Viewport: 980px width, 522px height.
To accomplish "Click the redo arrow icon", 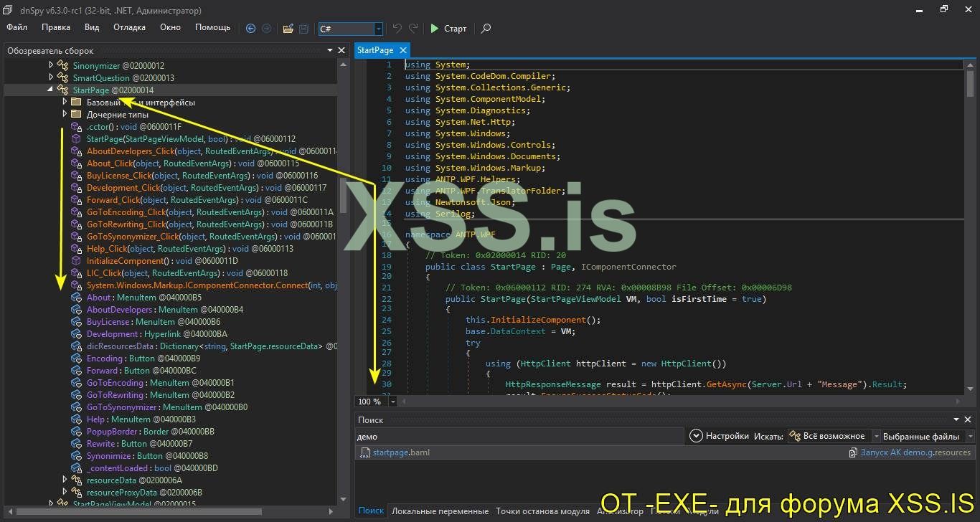I will 413,29.
